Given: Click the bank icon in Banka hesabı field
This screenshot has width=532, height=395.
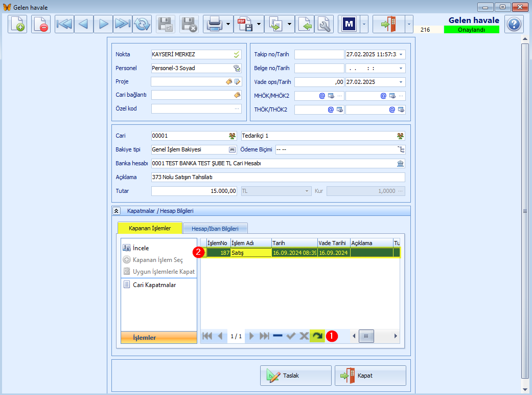Looking at the screenshot, I should pos(400,163).
